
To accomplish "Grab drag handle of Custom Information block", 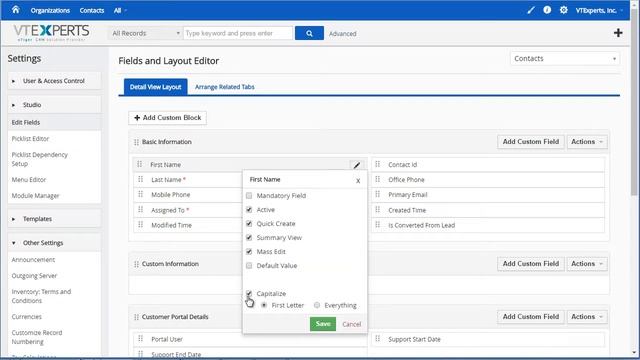I will coord(136,264).
